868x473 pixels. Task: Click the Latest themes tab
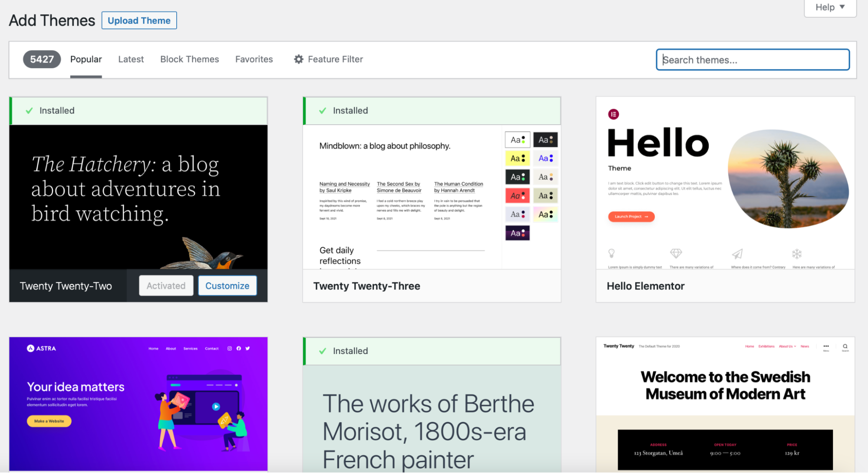tap(130, 59)
